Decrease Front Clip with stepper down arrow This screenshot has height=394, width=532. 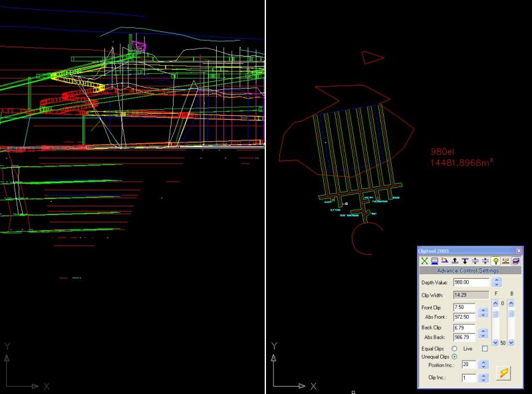coord(483,315)
